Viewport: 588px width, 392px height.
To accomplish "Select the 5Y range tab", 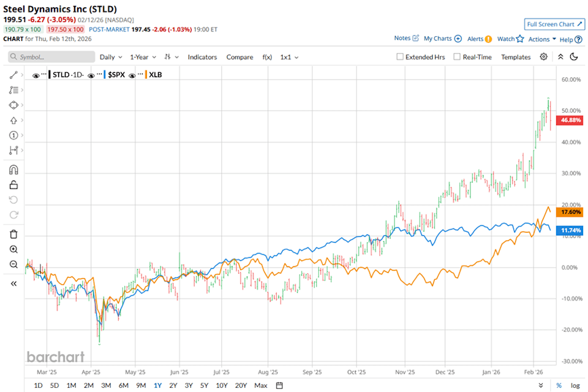I will pos(205,385).
